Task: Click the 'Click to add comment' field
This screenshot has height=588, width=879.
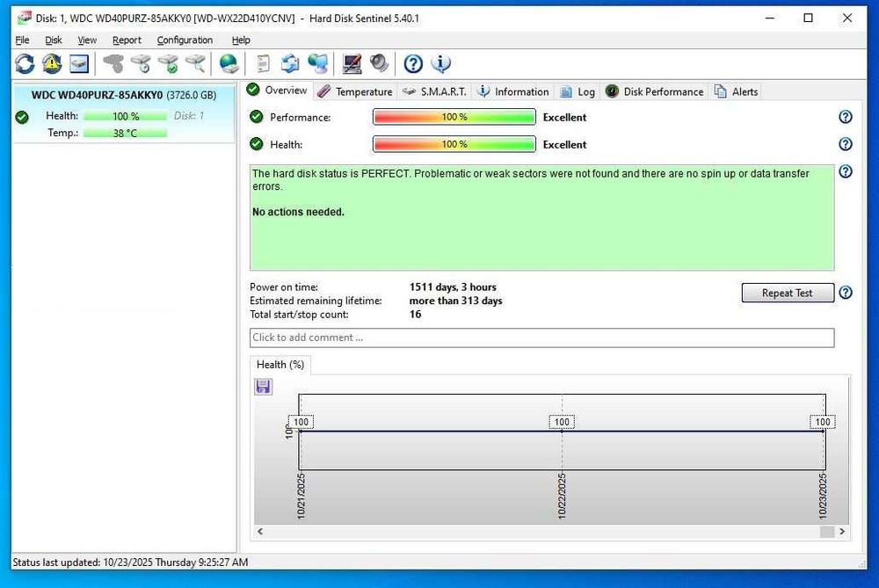Action: [x=541, y=338]
